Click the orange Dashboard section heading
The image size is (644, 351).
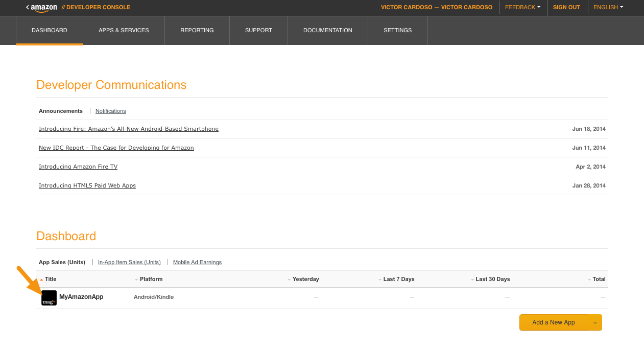[x=66, y=236]
